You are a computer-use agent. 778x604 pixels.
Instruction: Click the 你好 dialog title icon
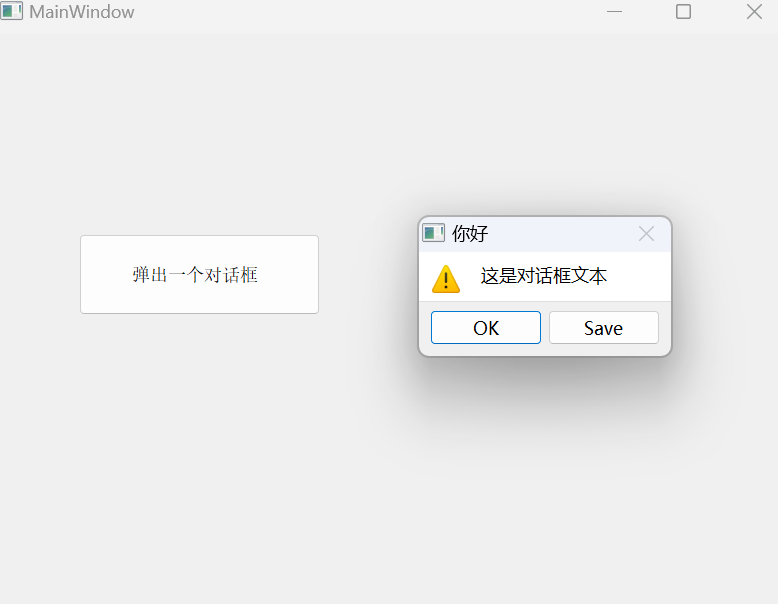(x=433, y=233)
